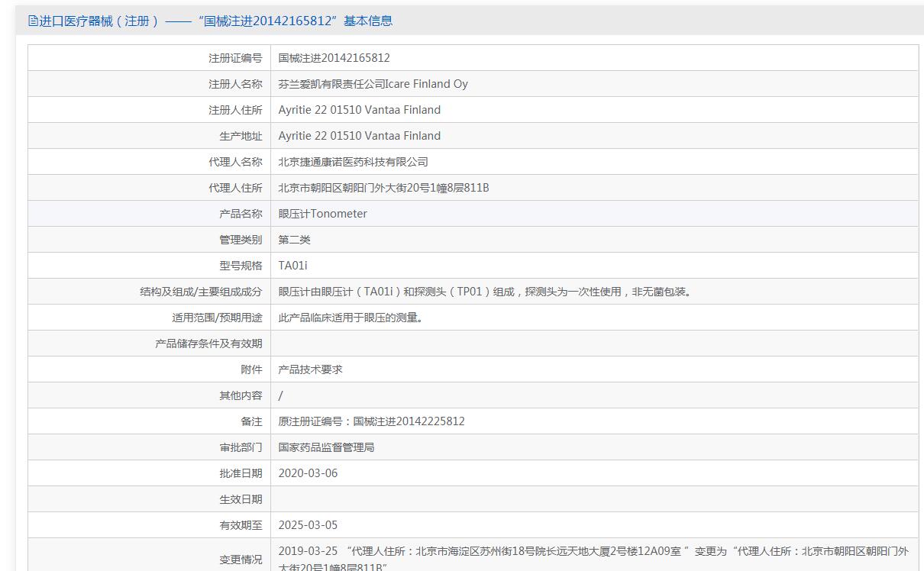Select expiry date 2025-03-05
Viewport: 924px width, 571px height.
tap(308, 525)
